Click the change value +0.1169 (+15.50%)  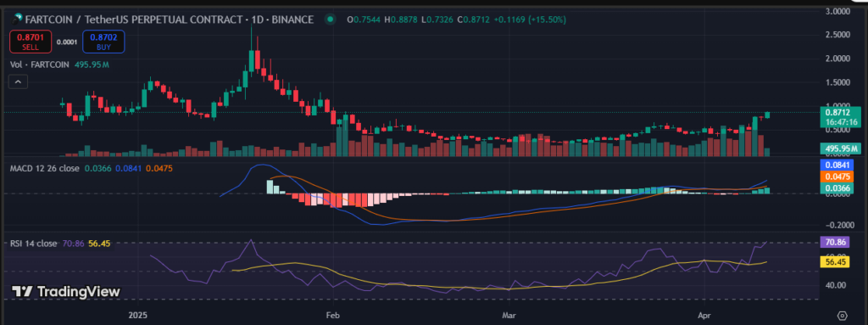point(531,20)
